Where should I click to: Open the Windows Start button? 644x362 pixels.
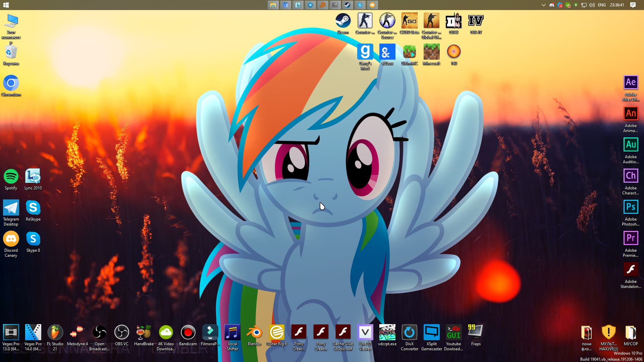click(x=6, y=5)
